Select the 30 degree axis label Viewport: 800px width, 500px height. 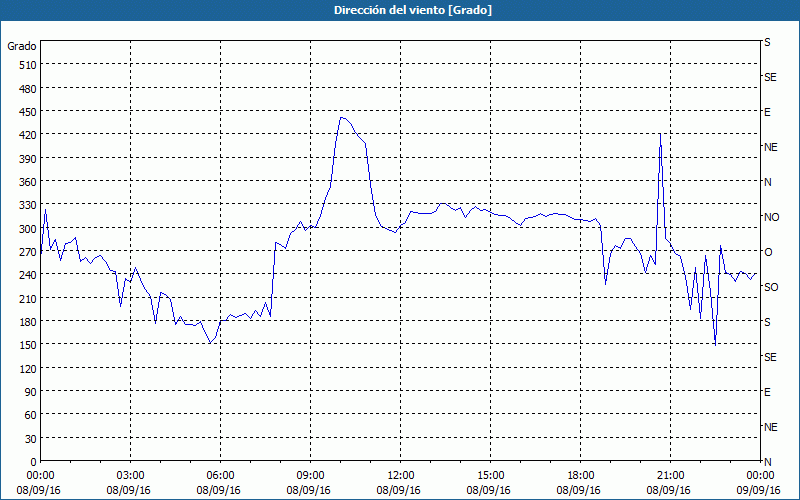click(31, 439)
